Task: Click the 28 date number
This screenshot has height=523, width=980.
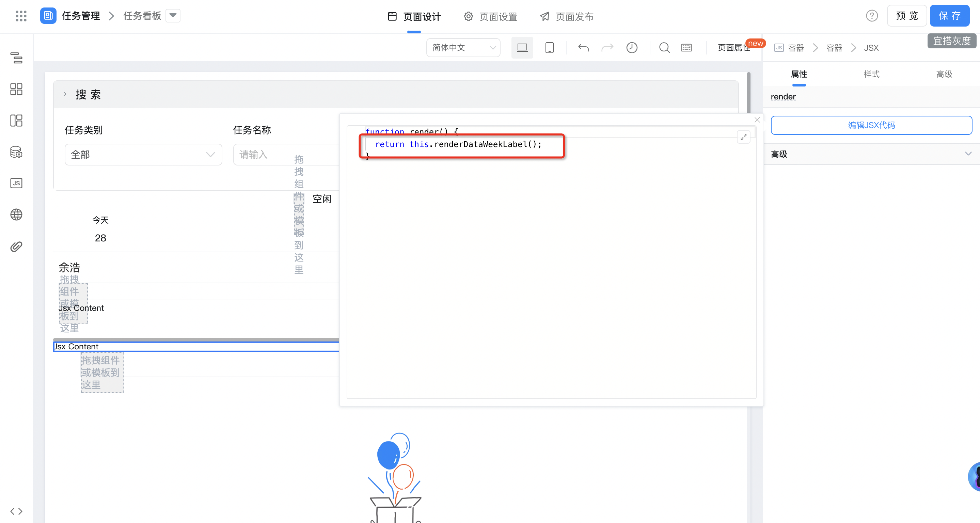Action: click(100, 238)
